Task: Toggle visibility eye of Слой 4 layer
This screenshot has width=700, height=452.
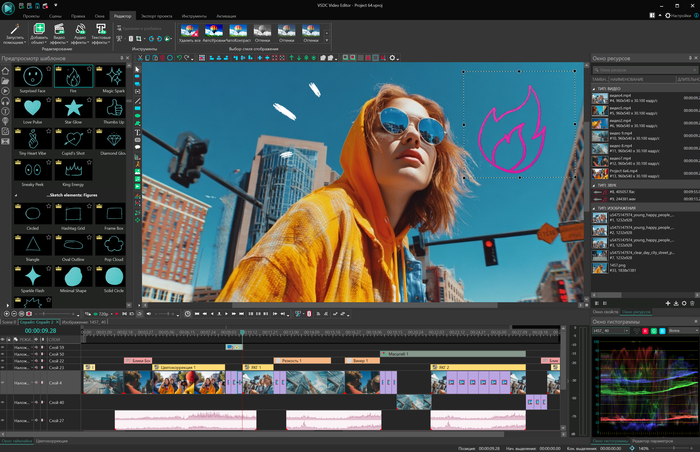Action: [x=3, y=382]
